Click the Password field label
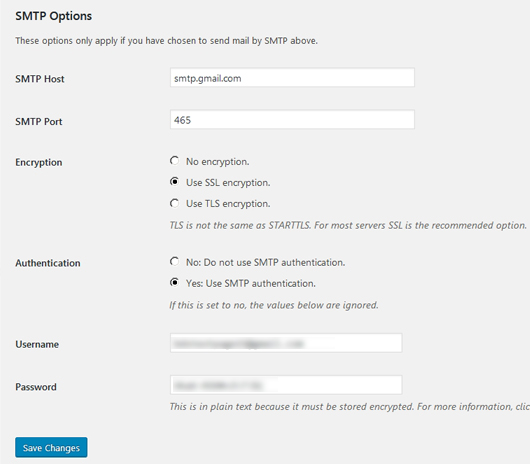530x464 pixels. tap(36, 387)
